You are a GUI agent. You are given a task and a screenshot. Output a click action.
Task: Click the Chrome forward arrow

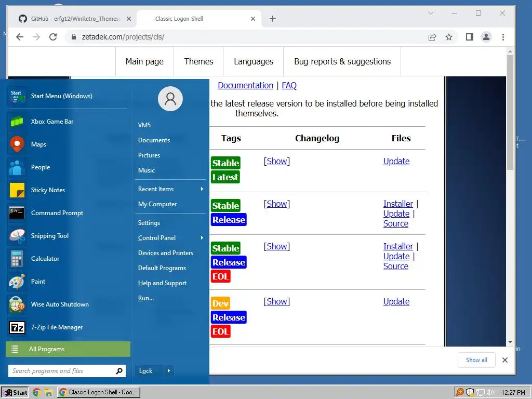(36, 37)
